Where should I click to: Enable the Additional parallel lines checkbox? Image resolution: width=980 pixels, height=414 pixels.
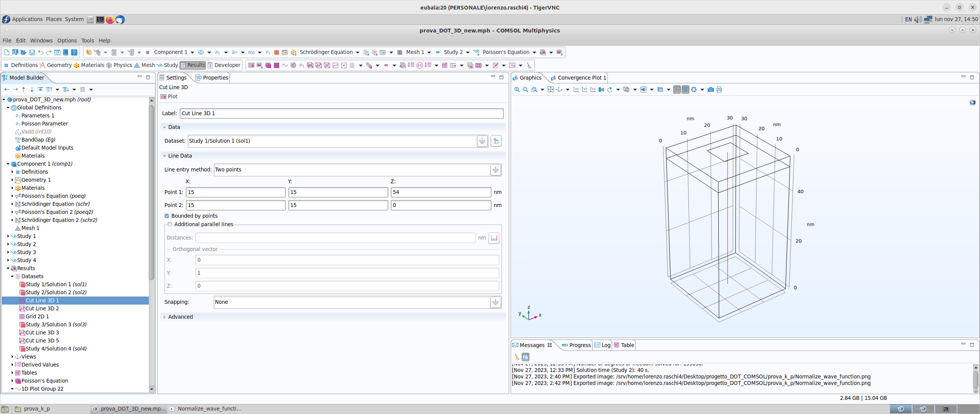(170, 224)
